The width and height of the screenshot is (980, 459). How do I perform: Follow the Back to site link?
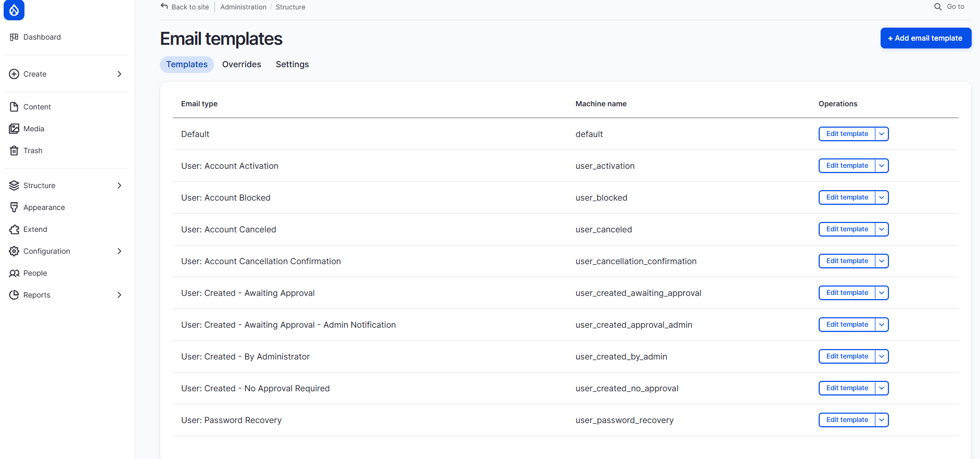tap(185, 7)
